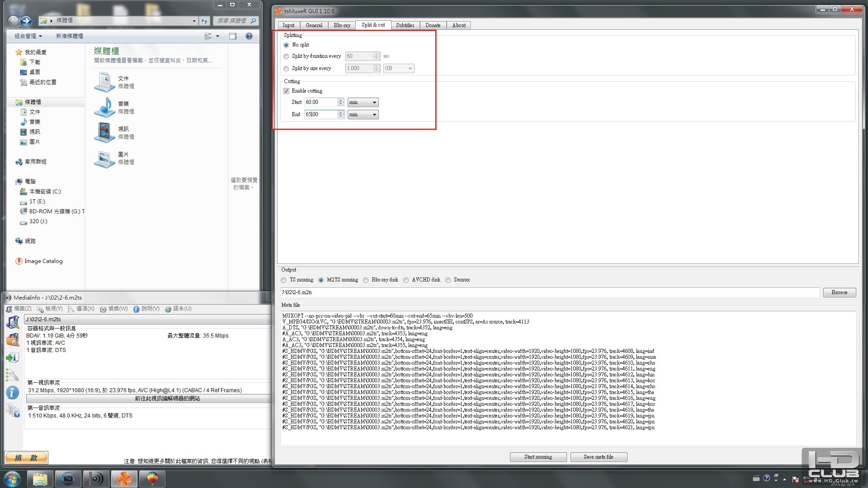This screenshot has height=488, width=868.
Task: Click MediaInfo open file icon in sidebar
Action: point(13,322)
